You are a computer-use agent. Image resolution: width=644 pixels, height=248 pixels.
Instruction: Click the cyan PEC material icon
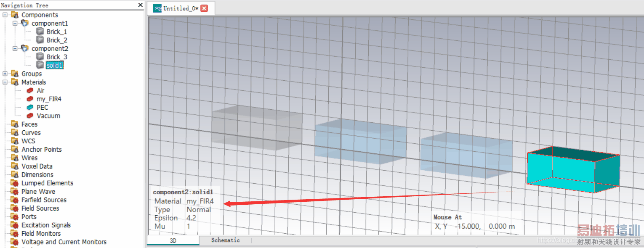click(30, 107)
